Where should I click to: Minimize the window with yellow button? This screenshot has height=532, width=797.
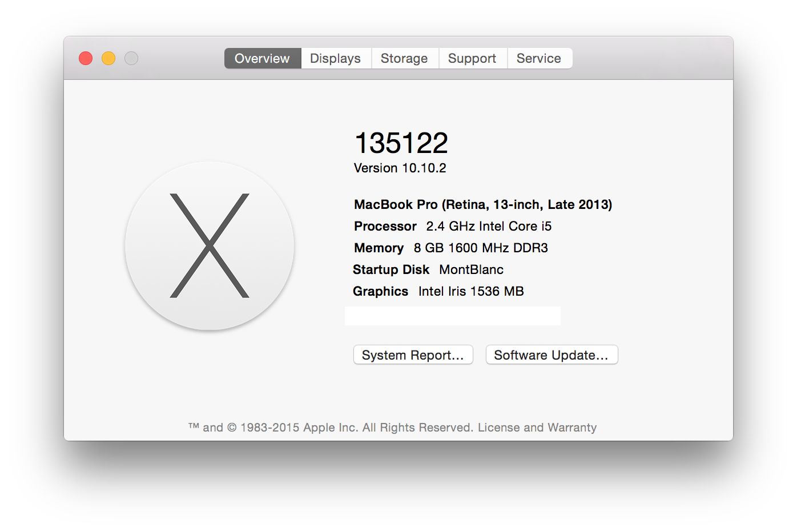108,58
